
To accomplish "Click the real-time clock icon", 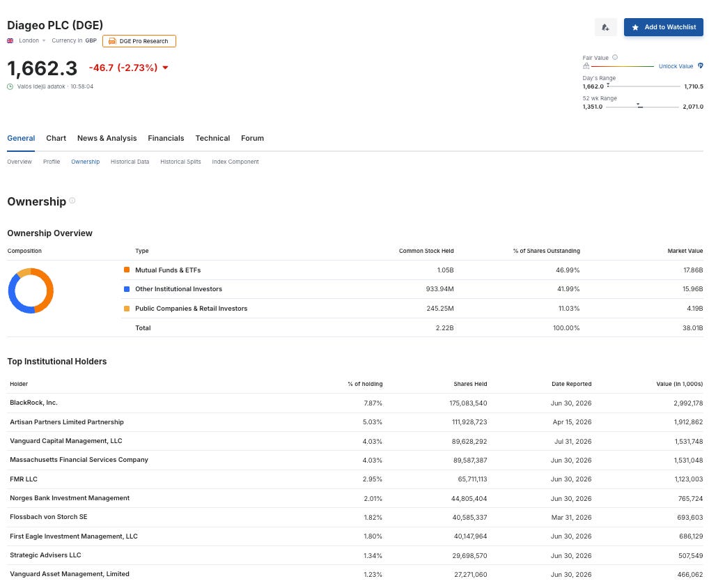I will (x=10, y=86).
